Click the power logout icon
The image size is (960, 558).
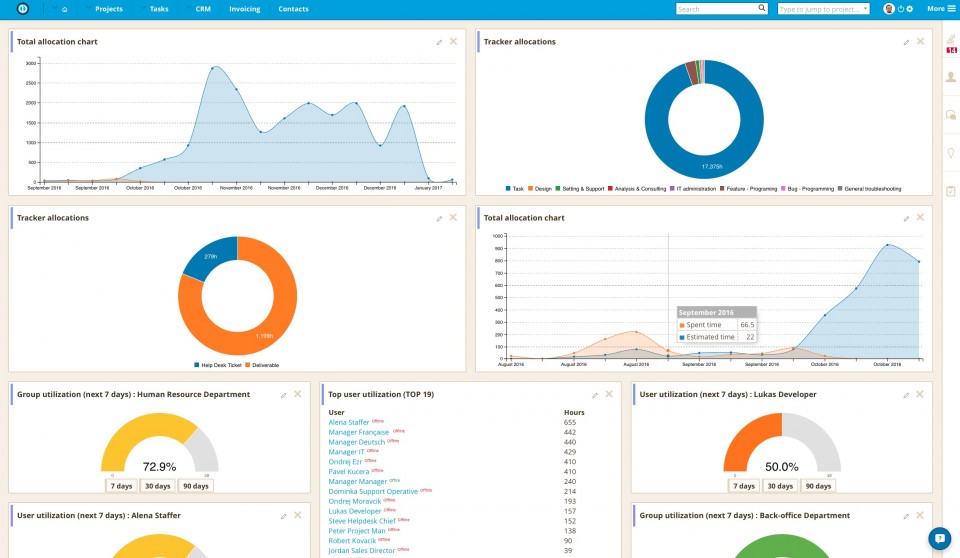click(x=901, y=9)
